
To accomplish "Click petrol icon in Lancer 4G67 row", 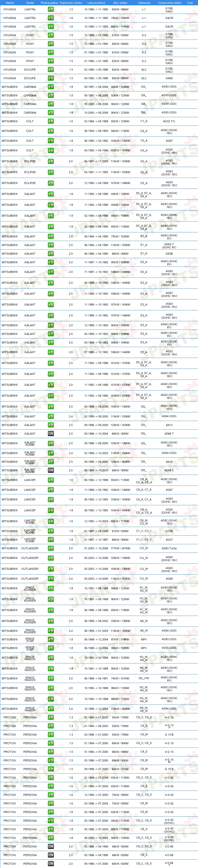I will tap(51, 490).
